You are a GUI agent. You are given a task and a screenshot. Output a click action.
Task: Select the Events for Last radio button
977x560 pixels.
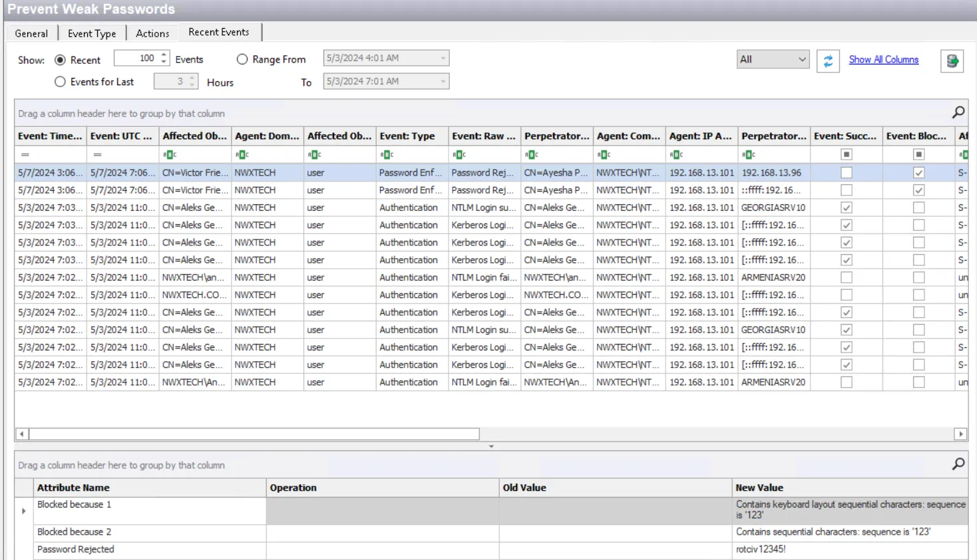tap(60, 82)
